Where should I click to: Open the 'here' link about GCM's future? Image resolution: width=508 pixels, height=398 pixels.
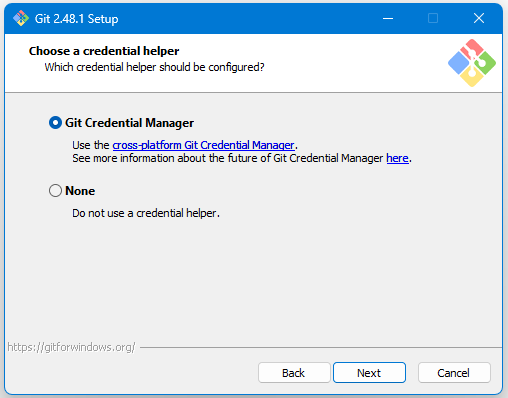[397, 158]
